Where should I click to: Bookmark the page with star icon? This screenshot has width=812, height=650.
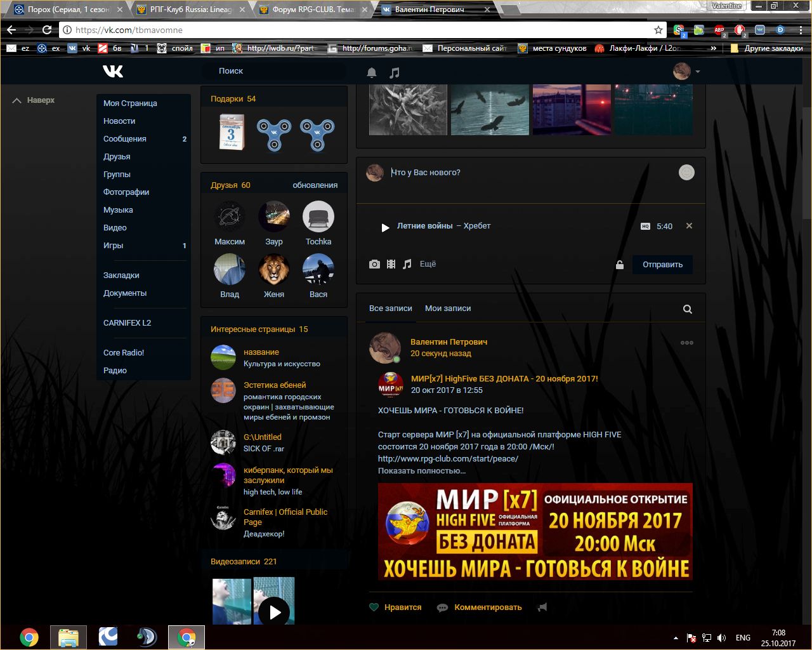point(658,30)
